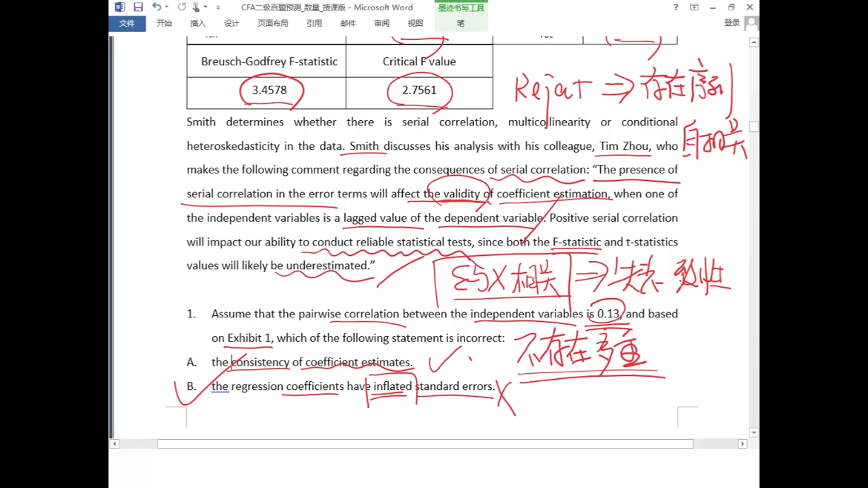This screenshot has width=868, height=488.
Task: Click the word 'underestimated' in the paragraph
Action: [x=327, y=266]
